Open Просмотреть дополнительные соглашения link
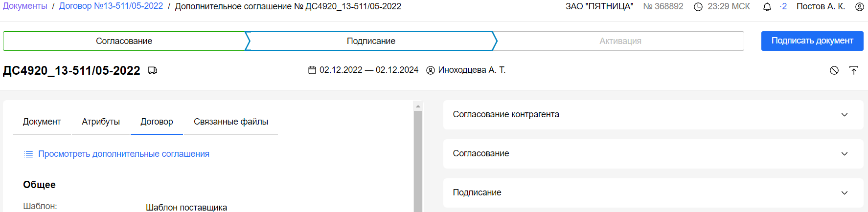The width and height of the screenshot is (868, 212). click(123, 154)
